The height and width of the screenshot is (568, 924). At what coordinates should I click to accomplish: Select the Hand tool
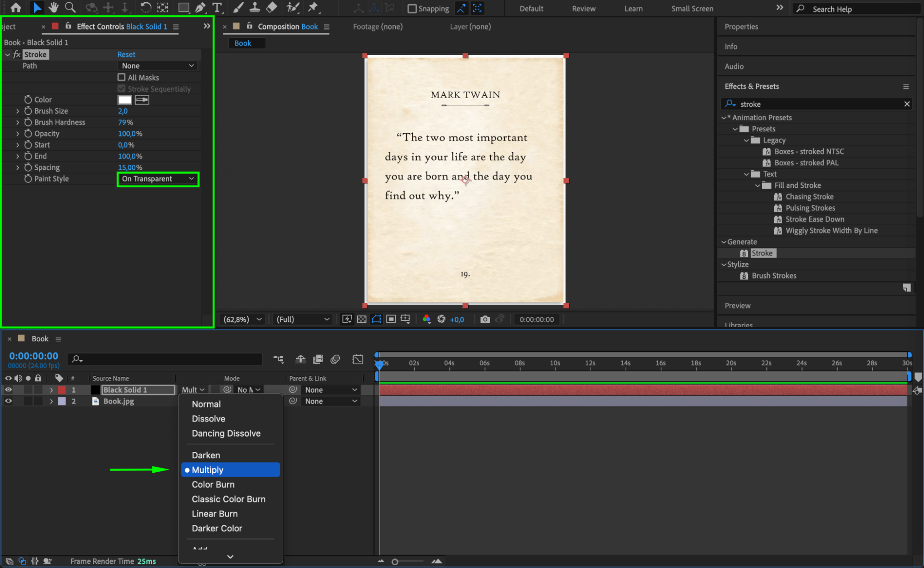click(53, 7)
